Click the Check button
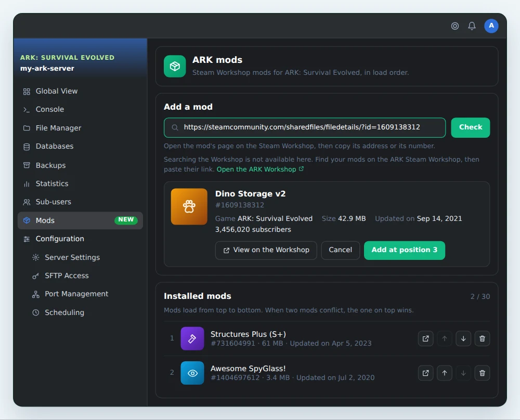The width and height of the screenshot is (520, 420). pos(470,128)
